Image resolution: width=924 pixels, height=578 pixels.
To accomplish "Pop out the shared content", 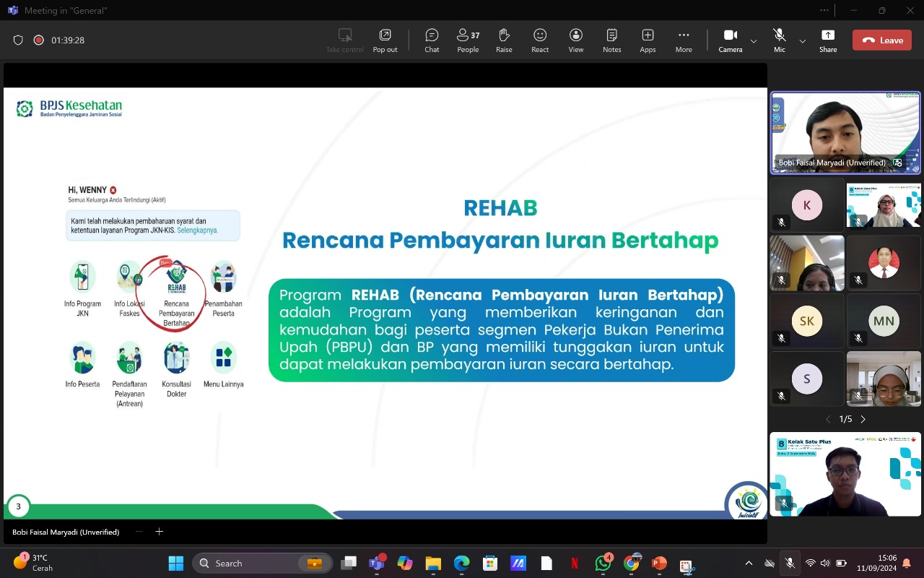I will coord(385,40).
